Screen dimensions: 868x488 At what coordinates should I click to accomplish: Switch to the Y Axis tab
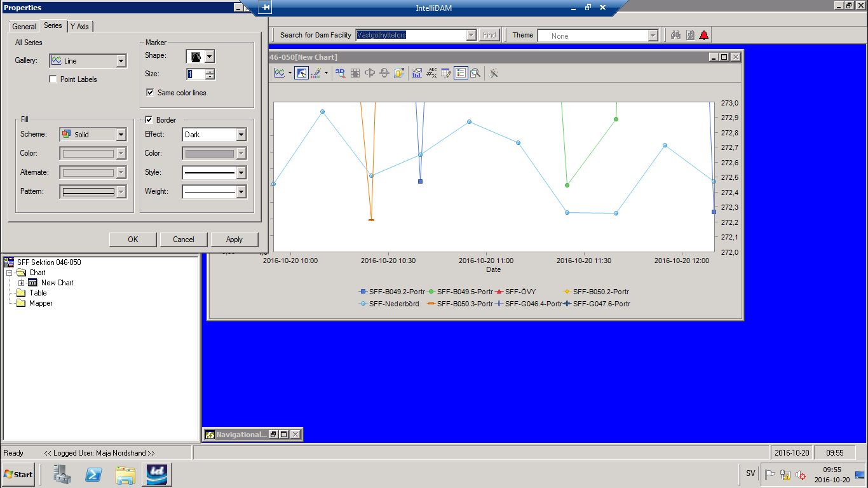[x=80, y=27]
